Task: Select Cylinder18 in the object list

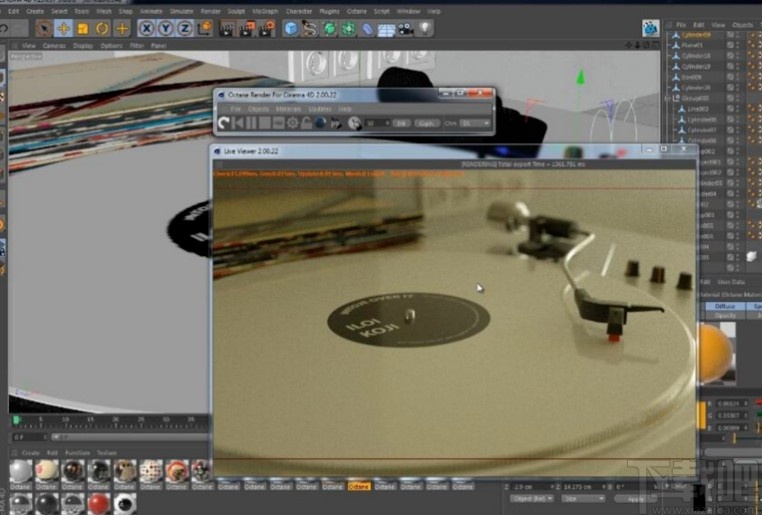Action: click(695, 55)
